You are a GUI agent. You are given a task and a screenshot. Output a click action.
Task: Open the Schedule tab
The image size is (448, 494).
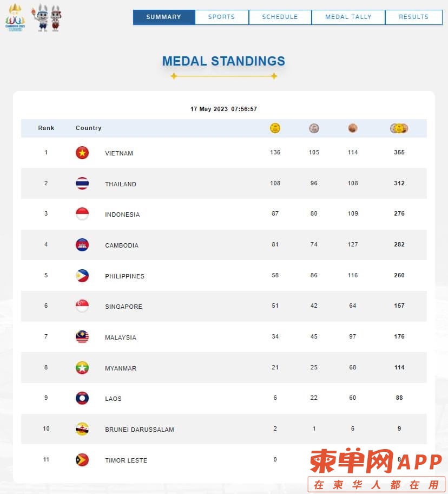tap(280, 17)
